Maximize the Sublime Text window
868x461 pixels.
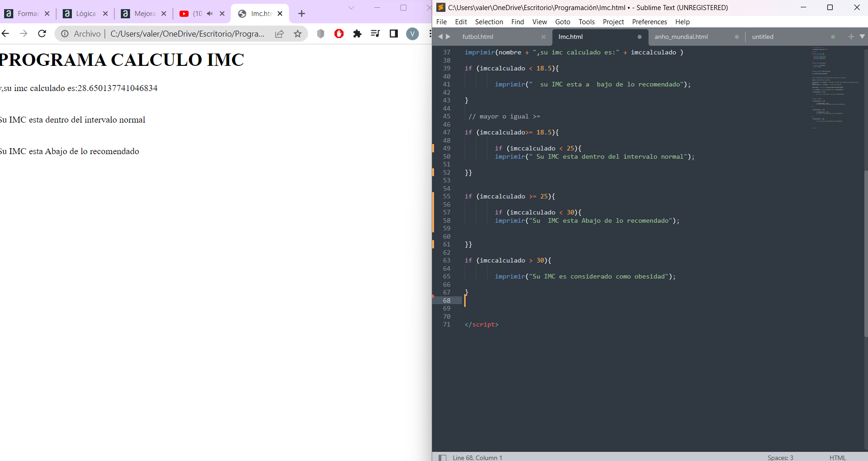click(830, 7)
